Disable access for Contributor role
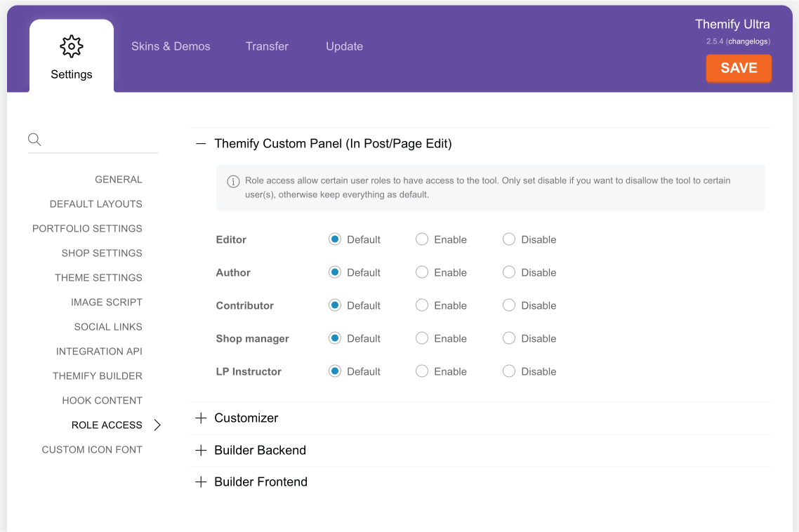799x532 pixels. 509,305
